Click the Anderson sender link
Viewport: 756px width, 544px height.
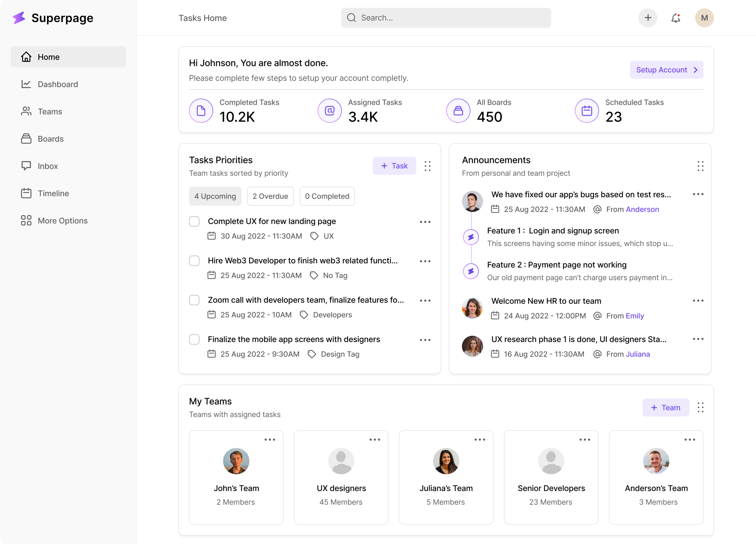pos(642,209)
